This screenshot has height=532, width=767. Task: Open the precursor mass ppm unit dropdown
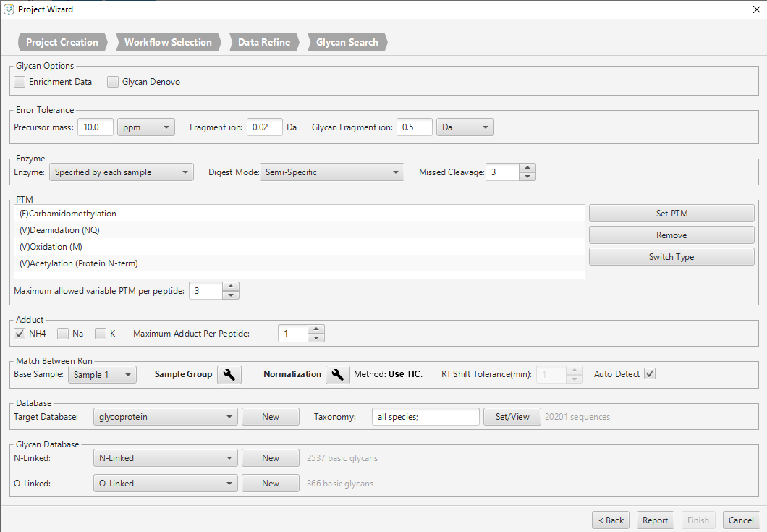click(145, 127)
